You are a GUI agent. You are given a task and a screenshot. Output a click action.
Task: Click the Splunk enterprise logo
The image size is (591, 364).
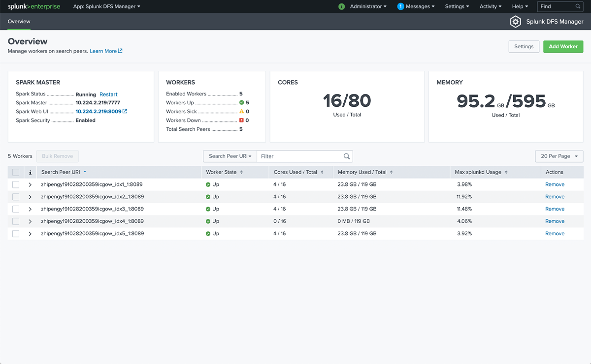[x=33, y=6]
